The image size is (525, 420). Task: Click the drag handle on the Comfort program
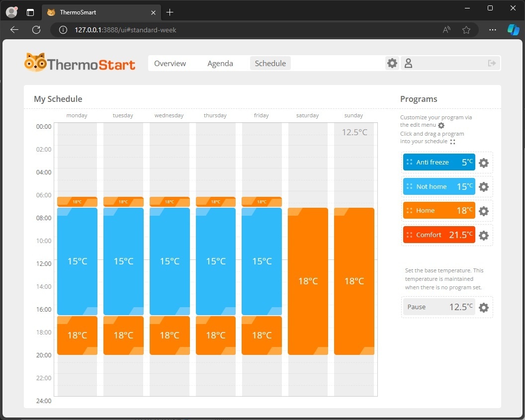pyautogui.click(x=409, y=235)
